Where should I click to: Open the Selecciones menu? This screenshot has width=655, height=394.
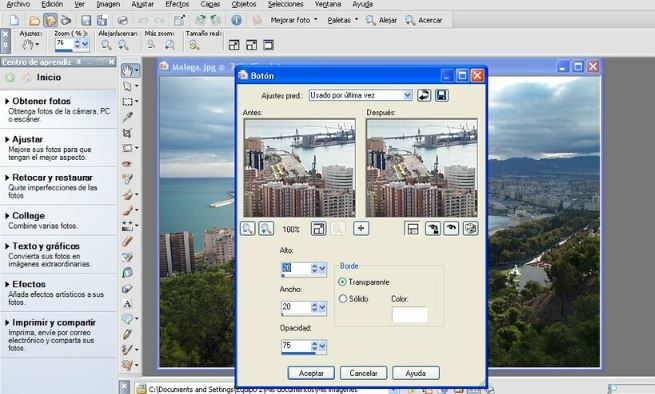(285, 4)
